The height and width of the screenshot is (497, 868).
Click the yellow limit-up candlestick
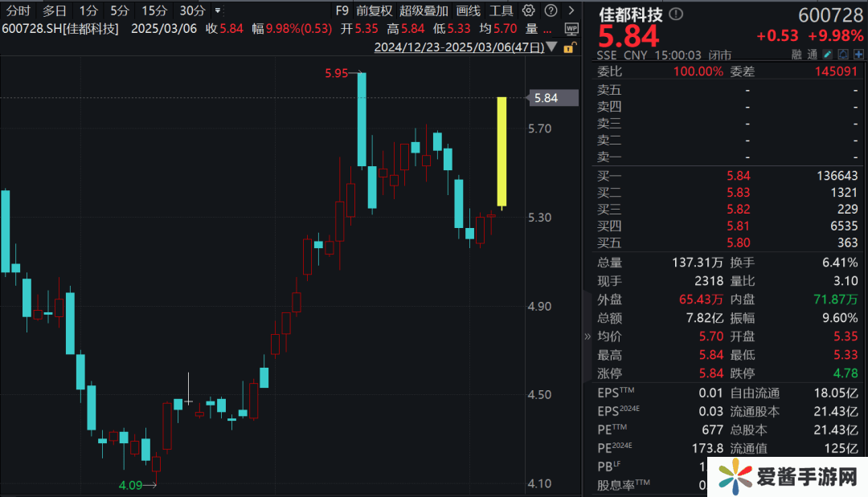click(502, 153)
